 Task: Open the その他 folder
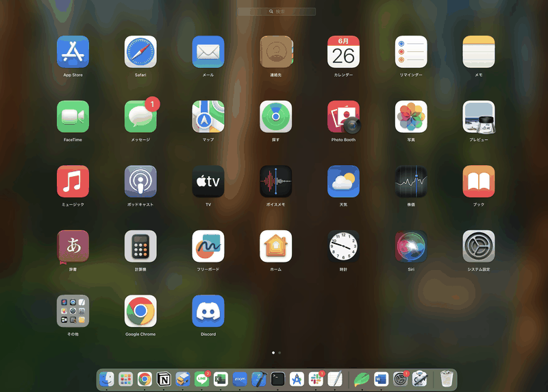(73, 311)
